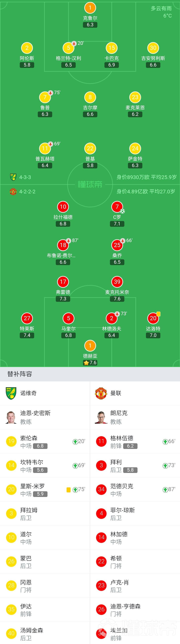Click 布鲁诺-费尔南德斯 number 18 icon

pos(63,245)
